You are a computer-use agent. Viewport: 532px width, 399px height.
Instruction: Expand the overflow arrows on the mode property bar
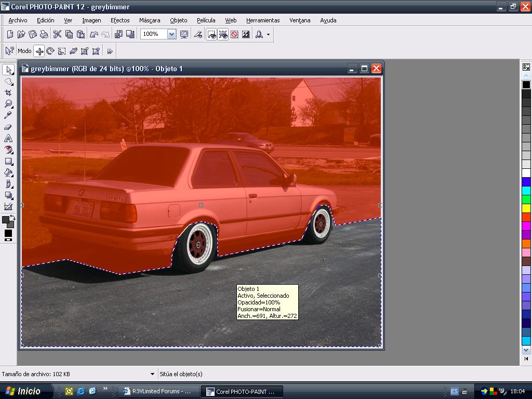(110, 51)
